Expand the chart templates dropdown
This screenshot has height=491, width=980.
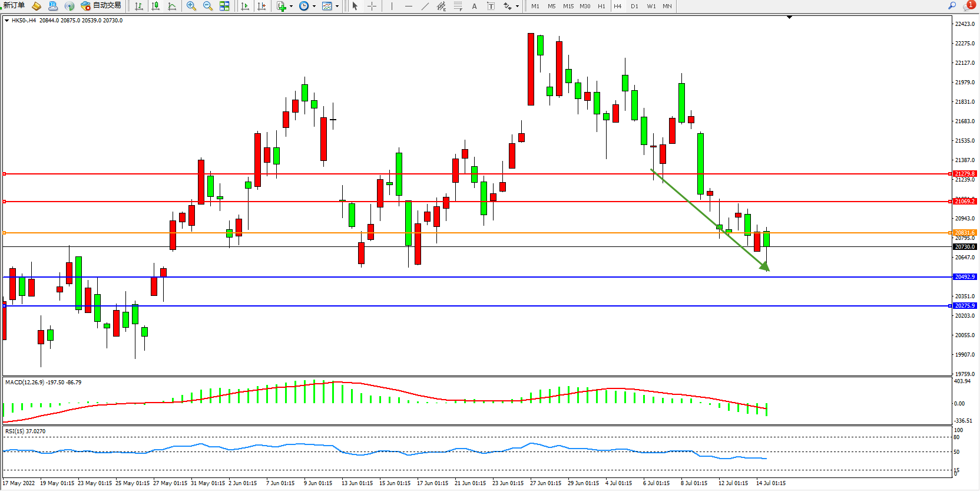tap(337, 6)
